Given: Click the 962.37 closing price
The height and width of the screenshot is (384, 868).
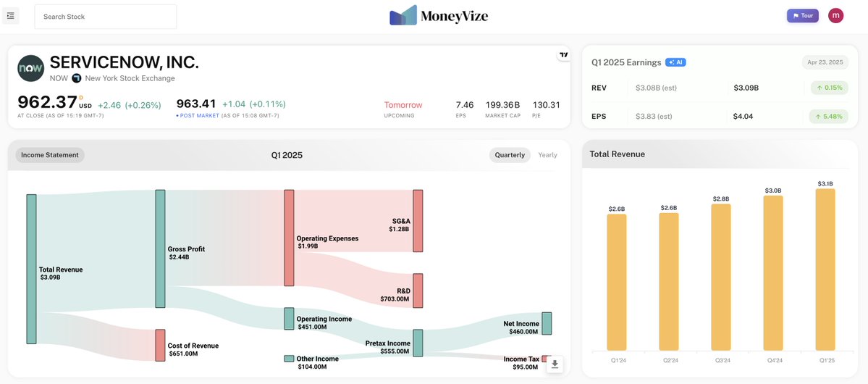Looking at the screenshot, I should click(x=47, y=102).
